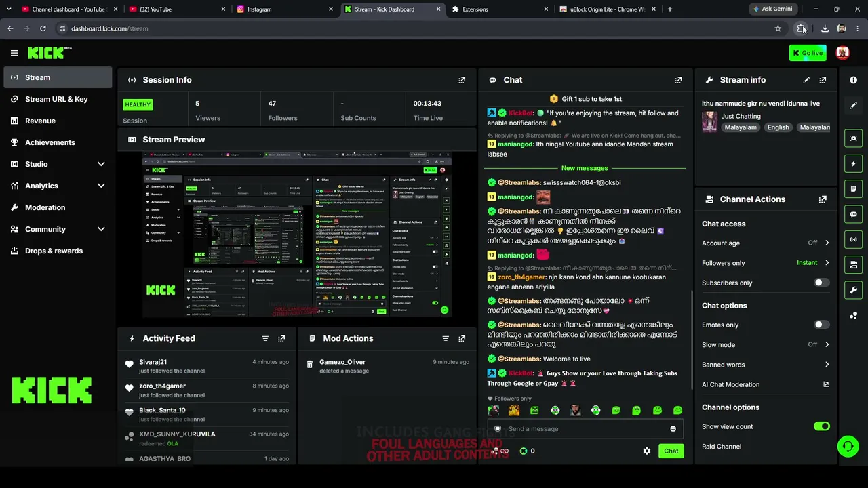
Task: Open Drops & rewards page
Action: click(58, 251)
